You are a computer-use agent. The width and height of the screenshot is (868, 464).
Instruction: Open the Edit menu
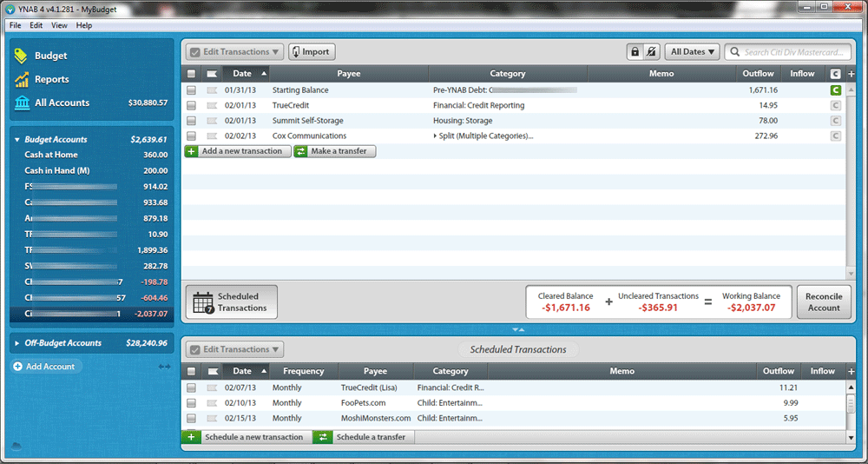[x=36, y=25]
